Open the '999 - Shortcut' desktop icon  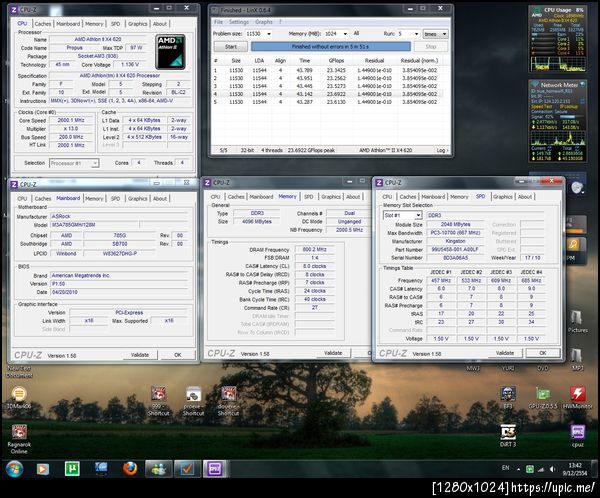pos(158,401)
